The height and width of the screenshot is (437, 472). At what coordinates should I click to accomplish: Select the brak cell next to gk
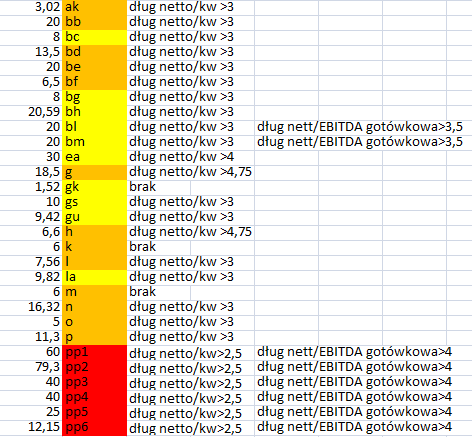click(x=159, y=187)
